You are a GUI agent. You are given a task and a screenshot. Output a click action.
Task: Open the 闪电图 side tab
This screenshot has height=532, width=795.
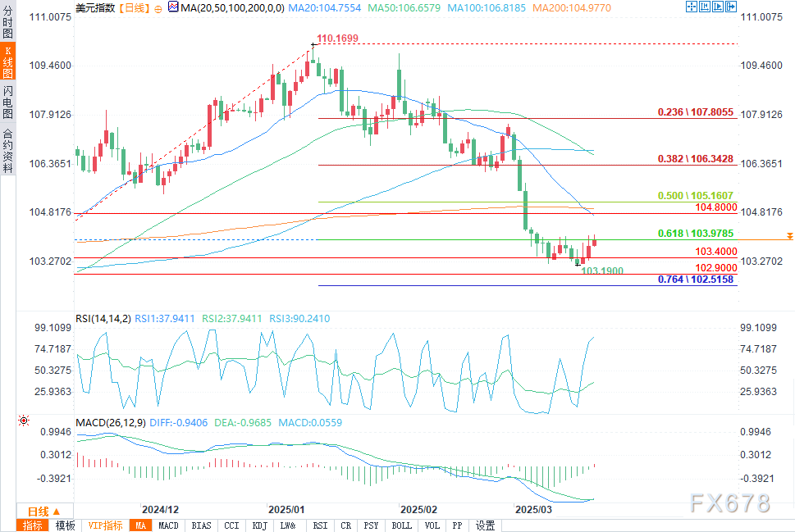(7, 102)
